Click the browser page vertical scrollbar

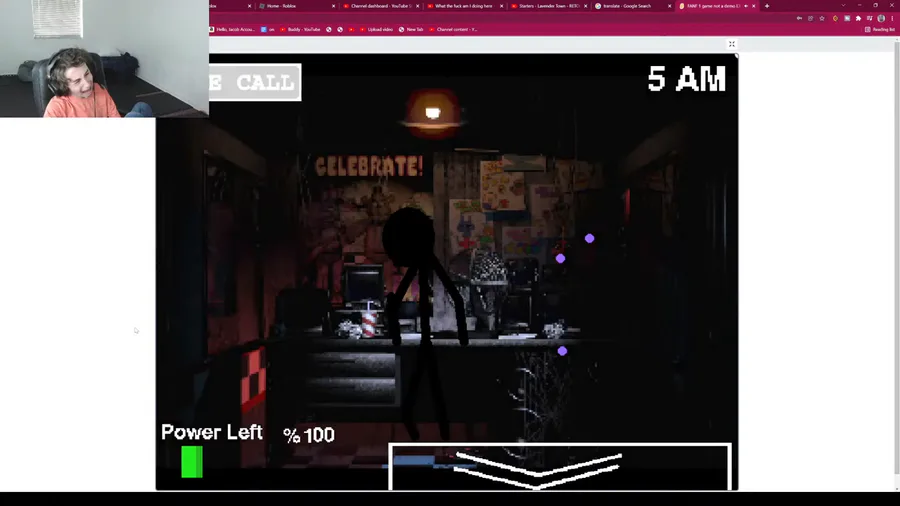coord(896,258)
